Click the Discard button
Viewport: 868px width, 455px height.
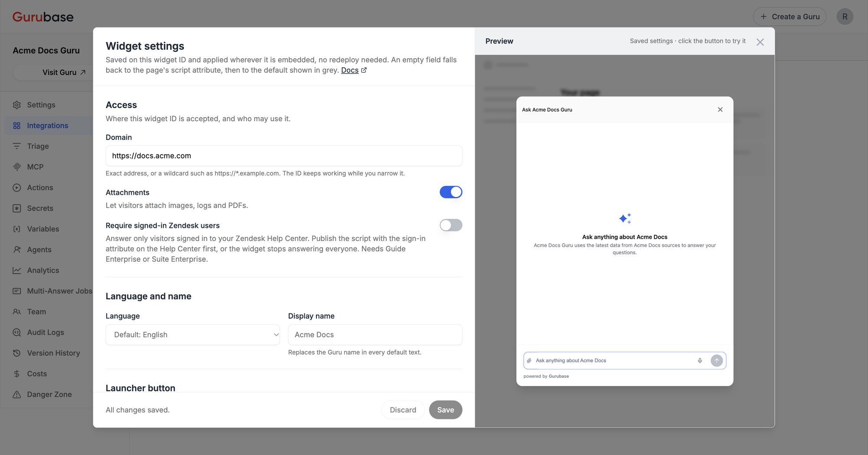pos(403,410)
